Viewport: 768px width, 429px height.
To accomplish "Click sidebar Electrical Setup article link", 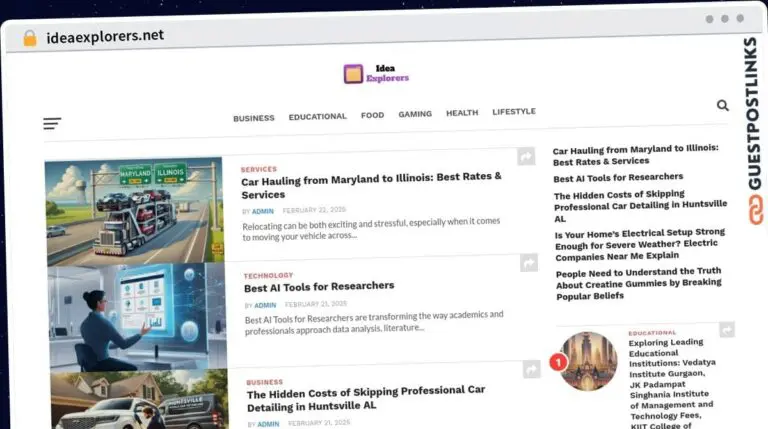I will (640, 243).
